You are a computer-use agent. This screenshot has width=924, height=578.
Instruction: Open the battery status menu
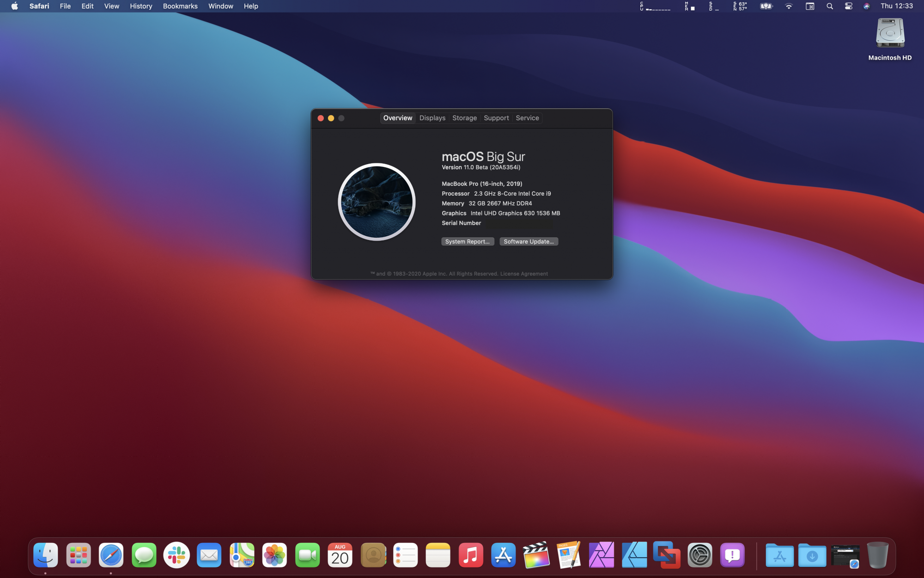766,6
